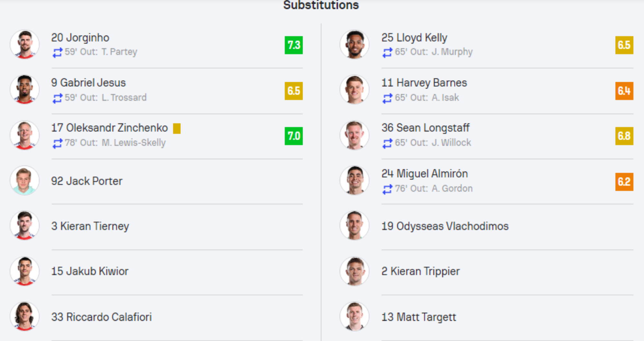Click the substitution icon beside Gabriel Jesus's swap
644x341 pixels.
click(x=57, y=98)
